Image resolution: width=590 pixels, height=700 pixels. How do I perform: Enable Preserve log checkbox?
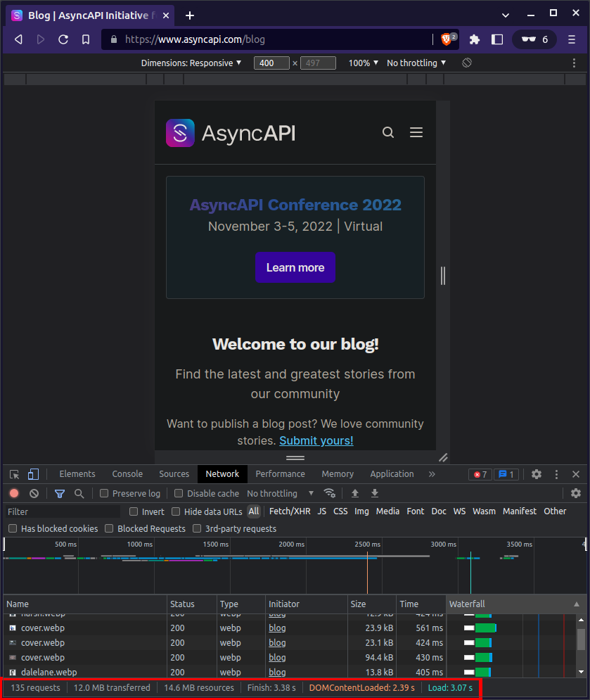pyautogui.click(x=104, y=493)
